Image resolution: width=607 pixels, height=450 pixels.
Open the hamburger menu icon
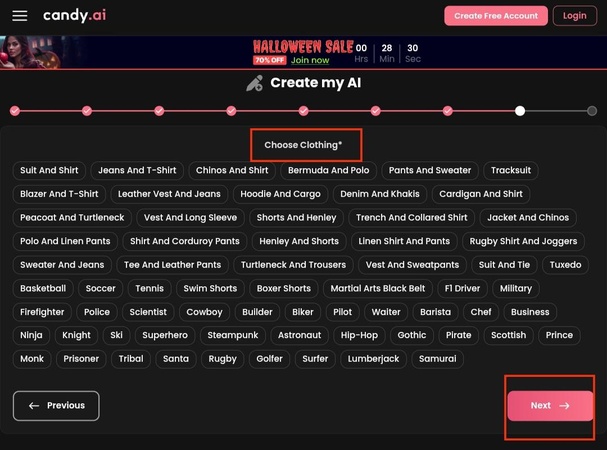20,16
